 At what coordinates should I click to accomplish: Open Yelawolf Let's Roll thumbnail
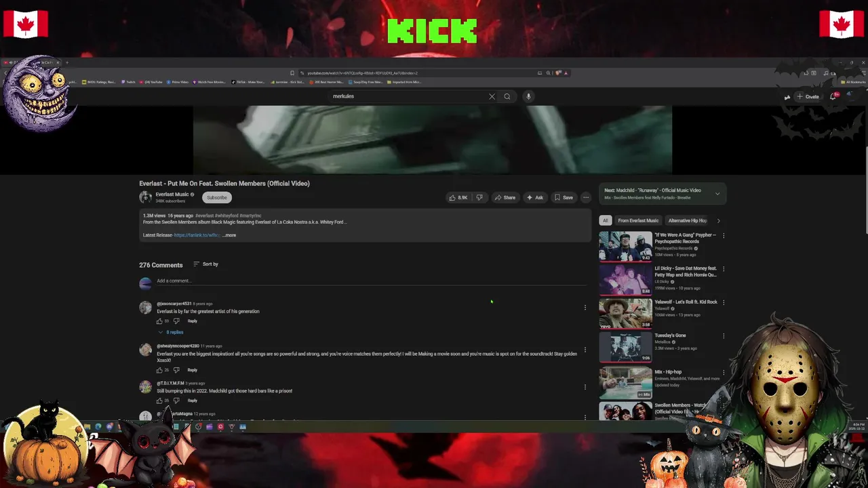click(x=625, y=314)
